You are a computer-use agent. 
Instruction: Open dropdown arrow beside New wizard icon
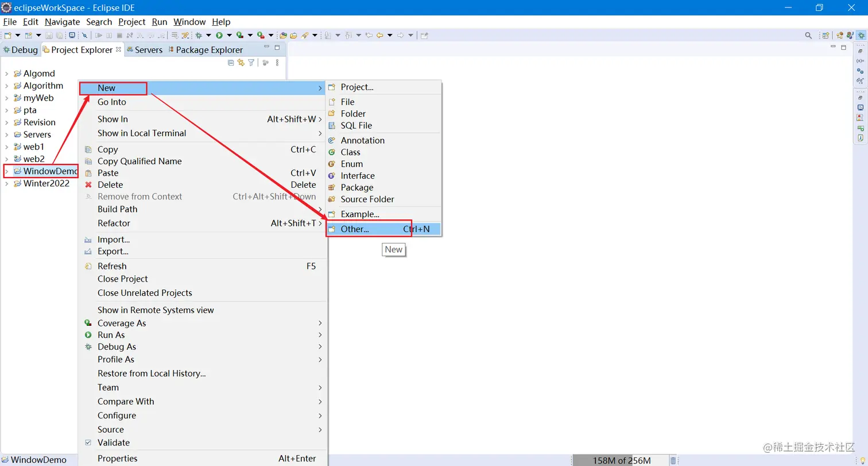(x=18, y=35)
